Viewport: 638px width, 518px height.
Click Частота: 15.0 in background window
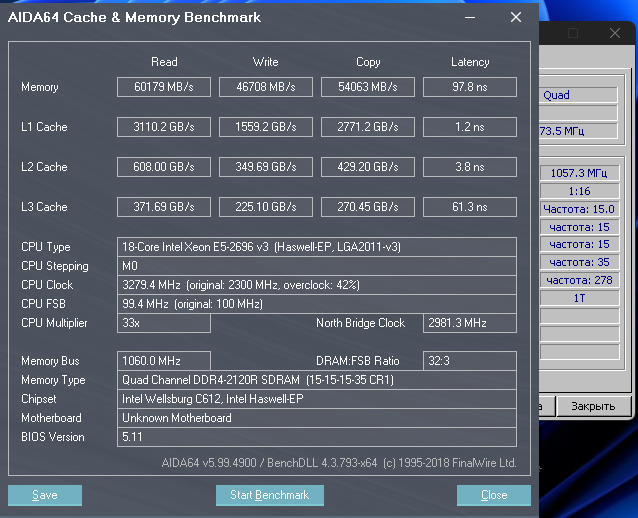pos(579,209)
